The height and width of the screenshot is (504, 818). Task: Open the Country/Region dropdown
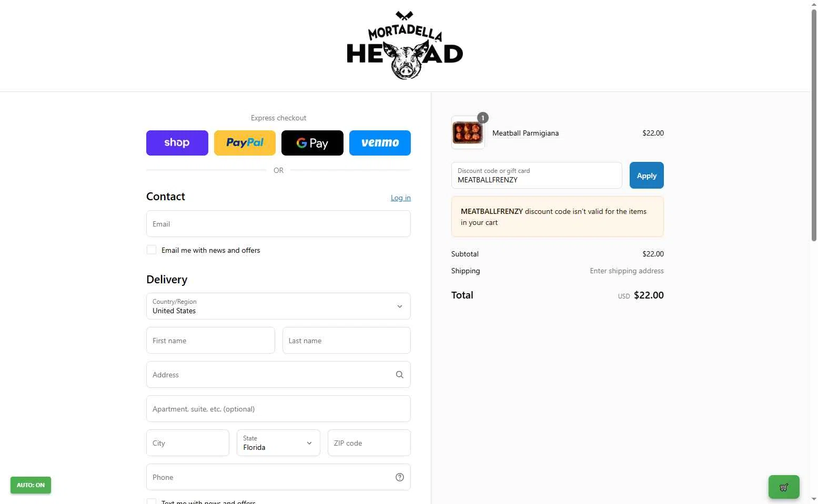tap(278, 306)
